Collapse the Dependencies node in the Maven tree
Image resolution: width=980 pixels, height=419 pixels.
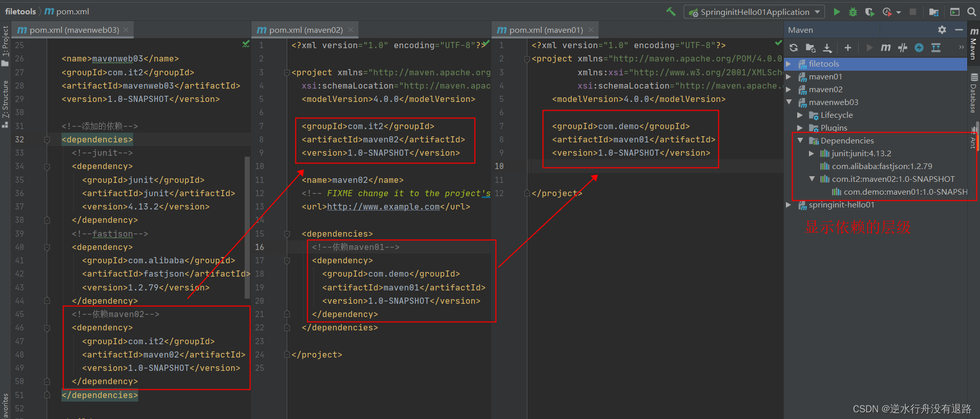(x=800, y=141)
